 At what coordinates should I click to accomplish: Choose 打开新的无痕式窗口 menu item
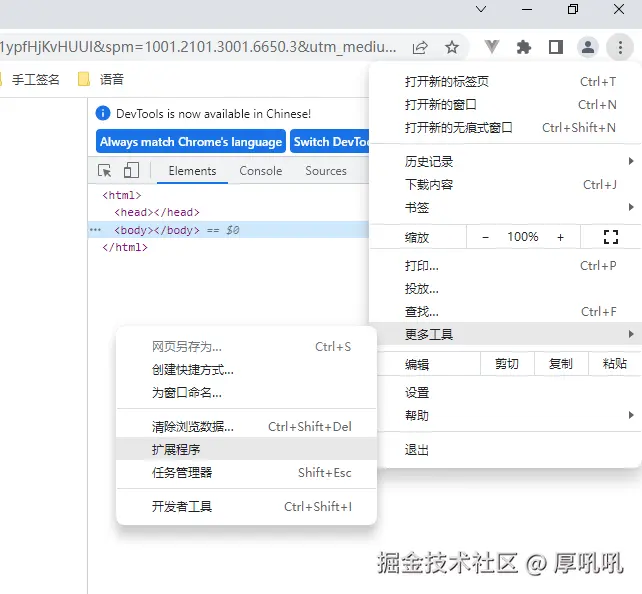pyautogui.click(x=505, y=127)
